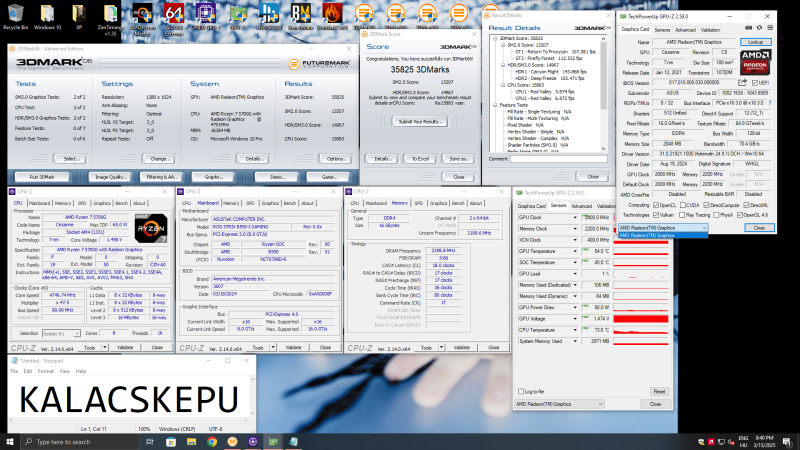Launch AMD Ryzen Master desktop shortcut
The height and width of the screenshot is (450, 800).
coord(142,19)
